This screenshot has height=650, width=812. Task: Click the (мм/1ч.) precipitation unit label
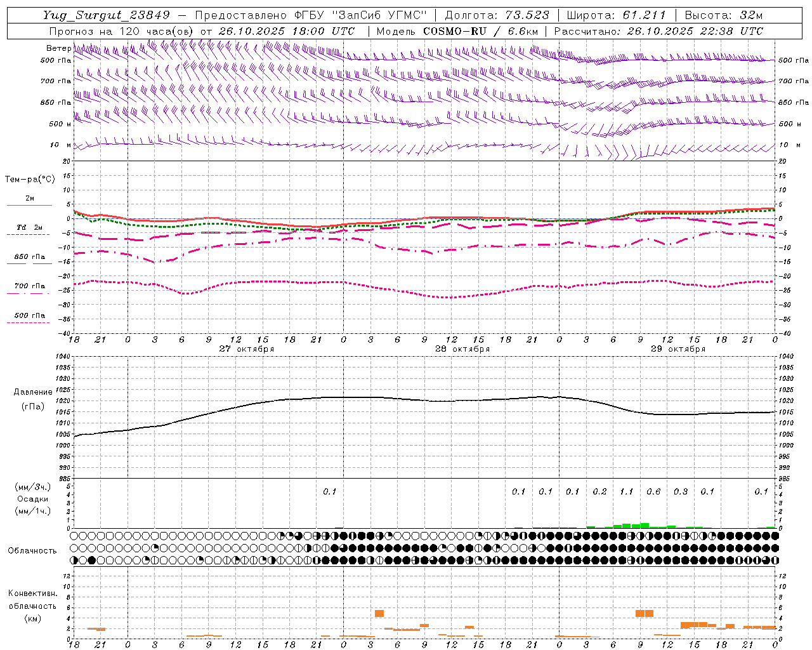[x=33, y=511]
